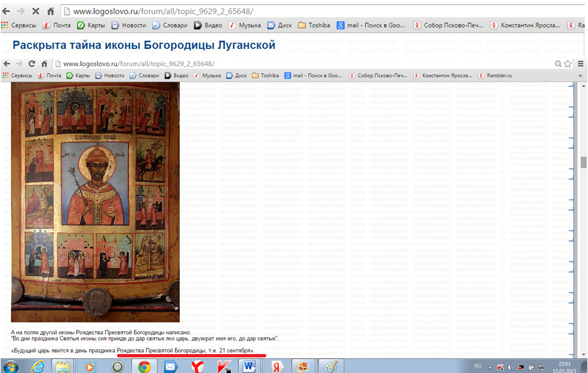The image size is (588, 373).
Task: Click the RU language indicator in the tray
Action: 477,366
